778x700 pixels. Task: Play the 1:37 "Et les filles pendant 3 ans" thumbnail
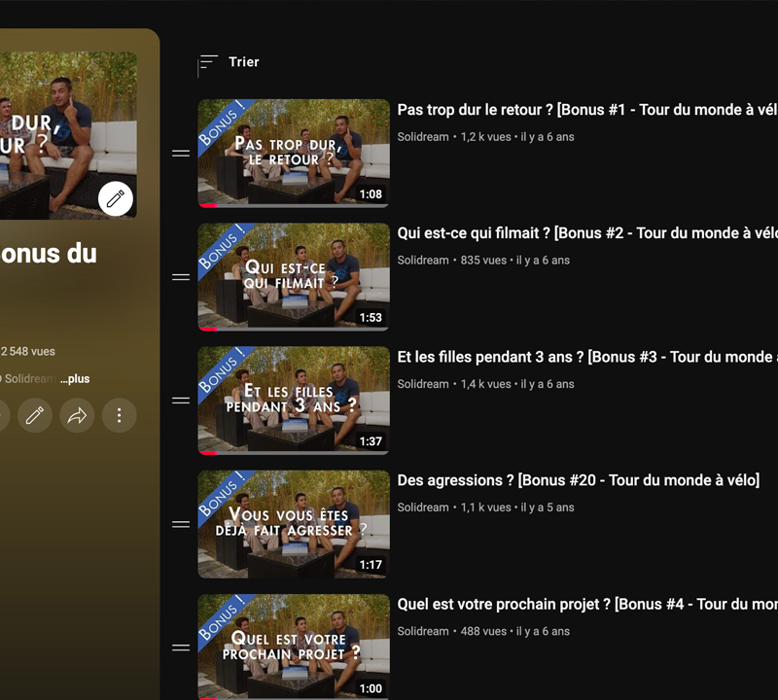[294, 400]
